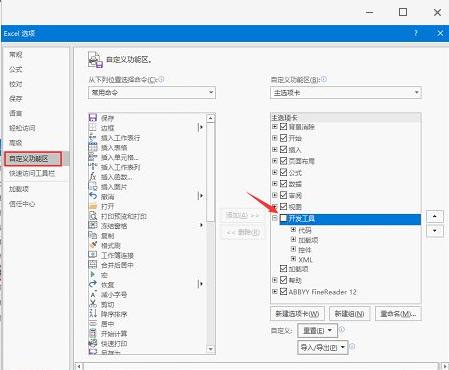Image resolution: width=449 pixels, height=370 pixels.
Task: Expand the 控件 (Controls) group
Action: [x=293, y=249]
